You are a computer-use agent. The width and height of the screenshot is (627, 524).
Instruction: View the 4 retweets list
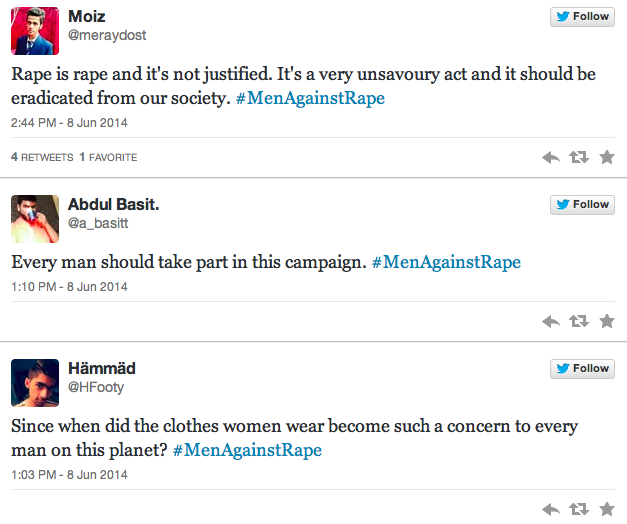[x=42, y=157]
